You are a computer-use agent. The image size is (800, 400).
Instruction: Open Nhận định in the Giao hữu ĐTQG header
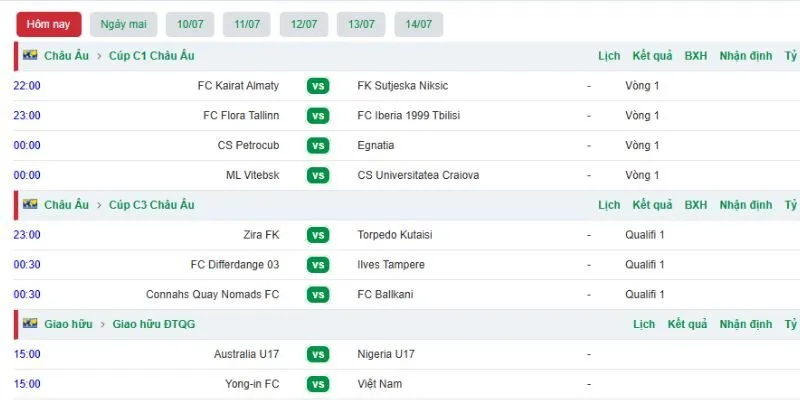[745, 324]
